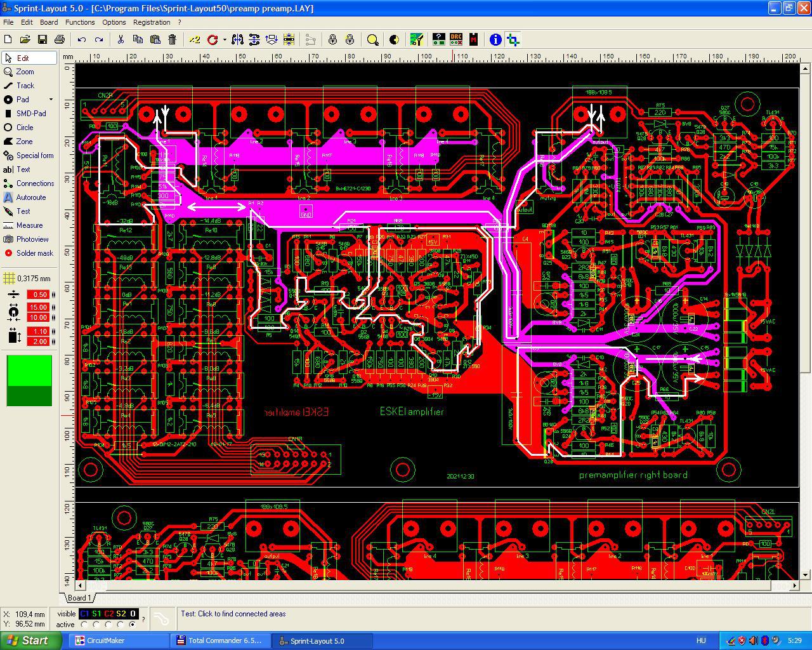The image size is (812, 650).
Task: Open presets beside SMD height 2.00
Action: pyautogui.click(x=54, y=342)
